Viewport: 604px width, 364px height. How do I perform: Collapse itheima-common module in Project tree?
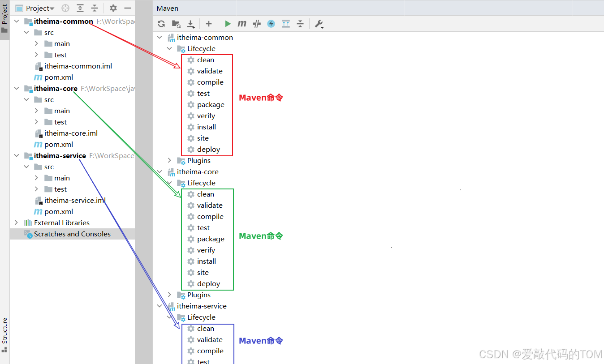(x=17, y=21)
